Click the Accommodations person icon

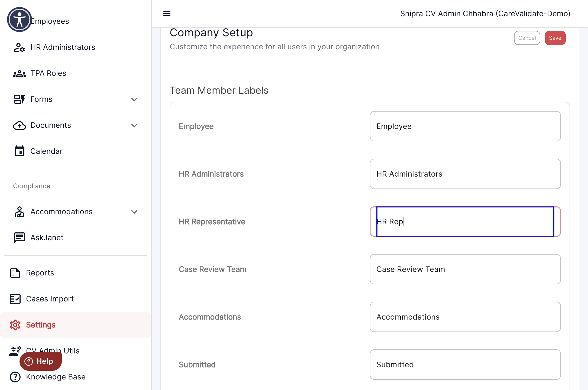click(19, 212)
